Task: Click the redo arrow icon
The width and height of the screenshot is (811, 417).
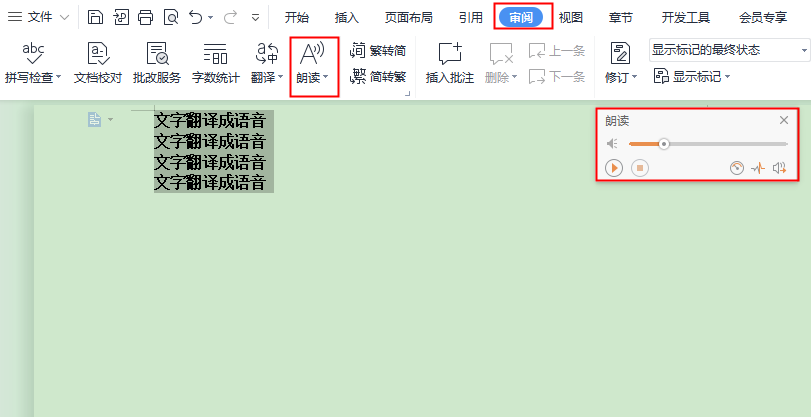Action: pyautogui.click(x=230, y=17)
